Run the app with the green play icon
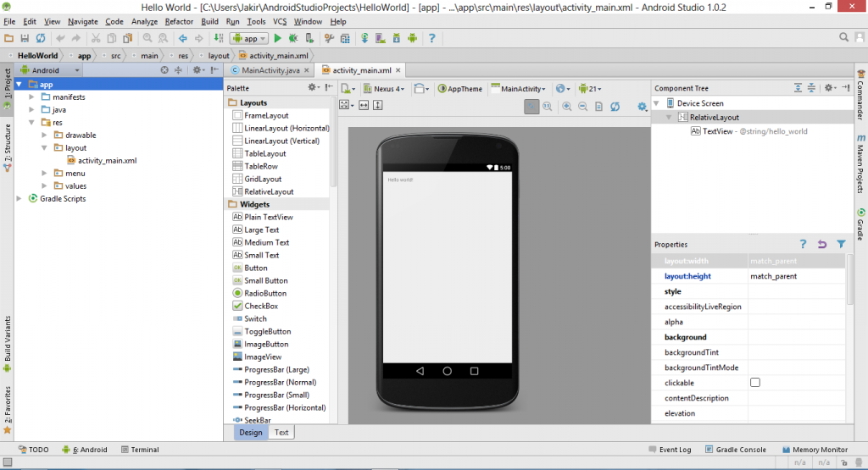 pyautogui.click(x=278, y=38)
